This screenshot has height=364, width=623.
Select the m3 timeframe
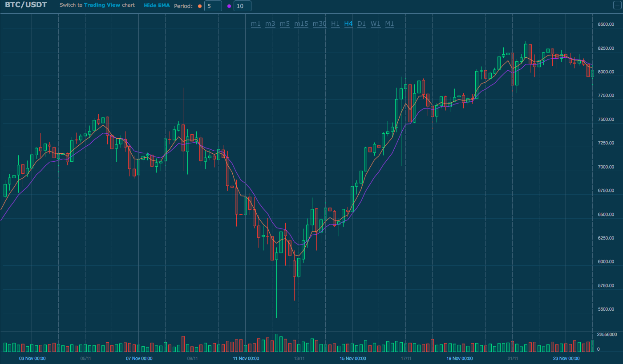click(x=270, y=24)
